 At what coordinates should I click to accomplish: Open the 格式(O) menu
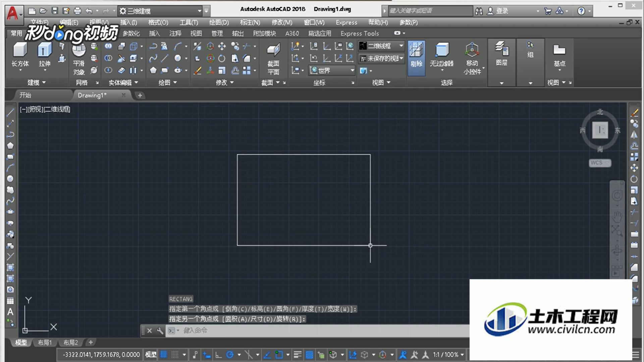(158, 22)
